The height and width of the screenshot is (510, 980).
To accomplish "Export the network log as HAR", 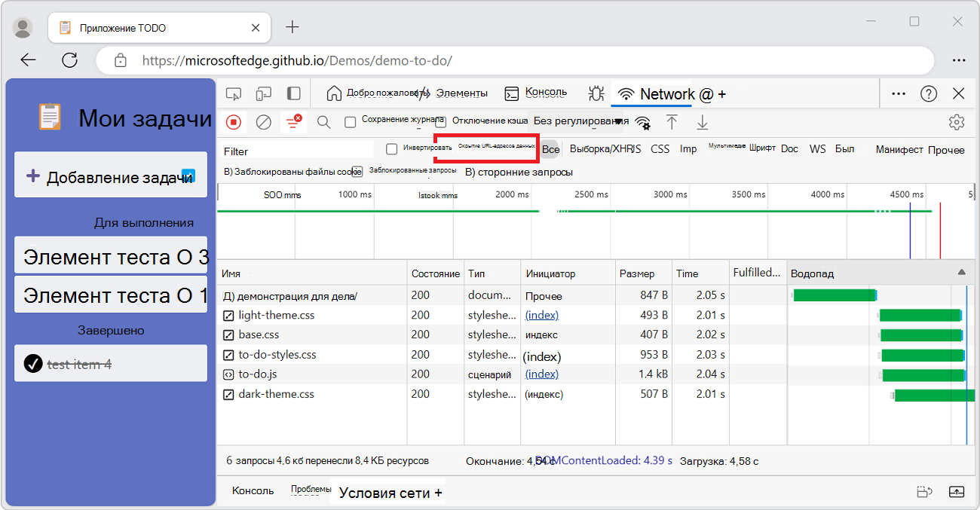I will coord(702,121).
